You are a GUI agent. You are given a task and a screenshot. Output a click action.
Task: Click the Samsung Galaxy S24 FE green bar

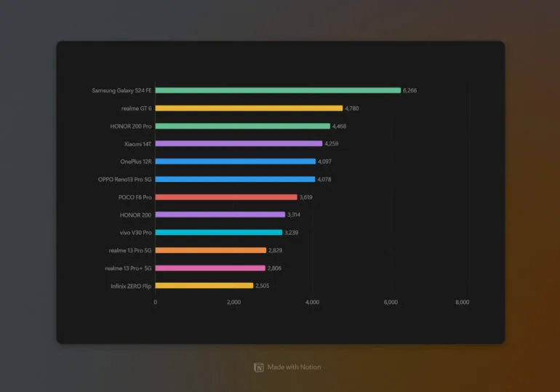tap(278, 90)
